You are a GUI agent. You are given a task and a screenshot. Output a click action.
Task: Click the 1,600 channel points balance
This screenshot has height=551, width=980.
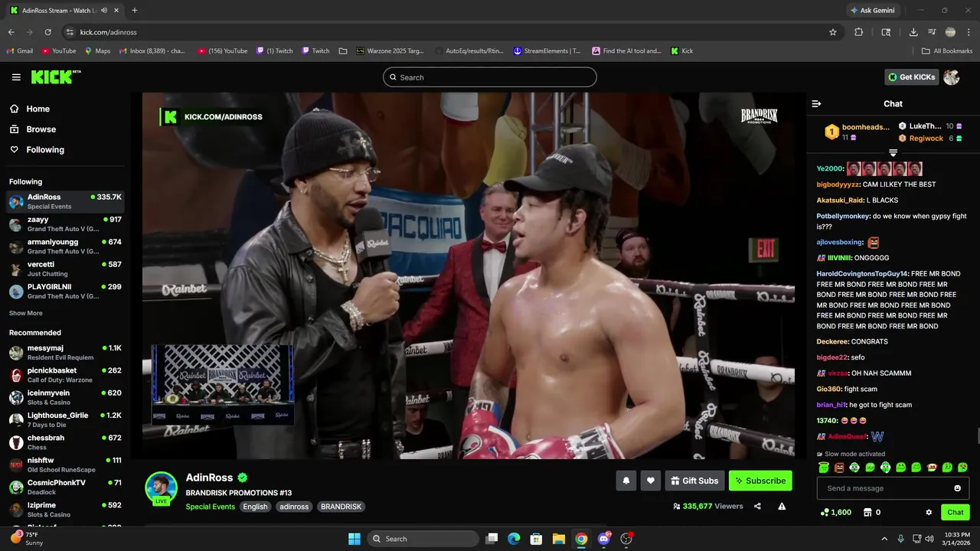(x=835, y=512)
